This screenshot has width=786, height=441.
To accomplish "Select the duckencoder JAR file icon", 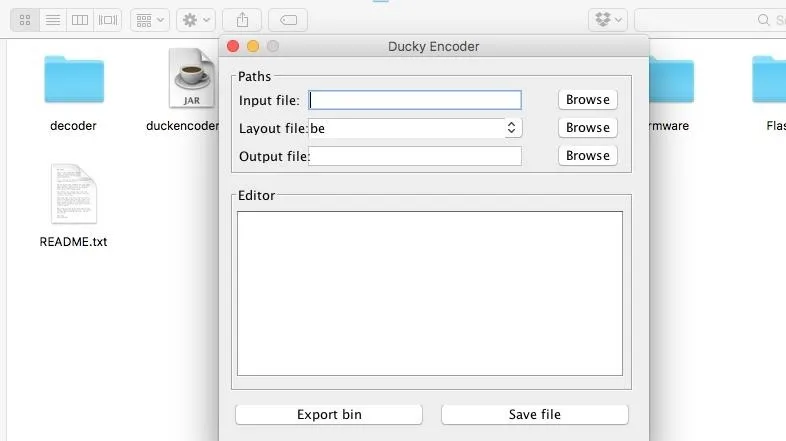I will [x=190, y=80].
